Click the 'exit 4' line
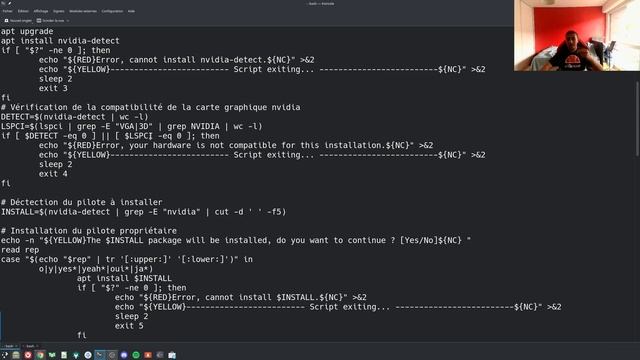The height and width of the screenshot is (360, 640). [53, 173]
